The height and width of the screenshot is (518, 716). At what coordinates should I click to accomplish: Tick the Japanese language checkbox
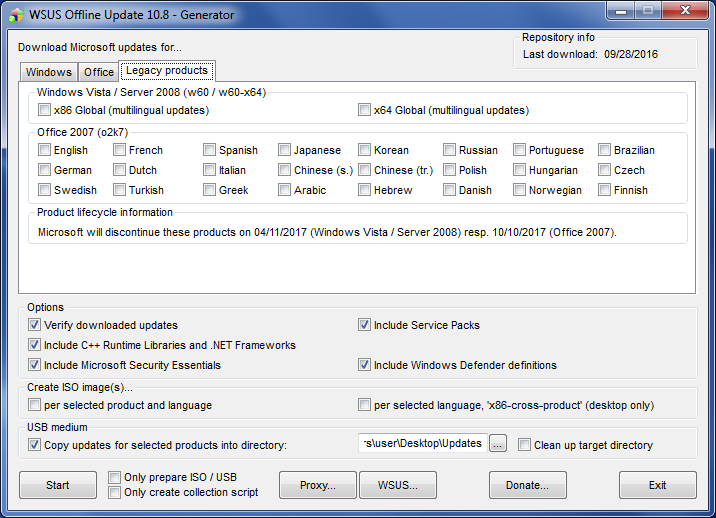(x=284, y=150)
